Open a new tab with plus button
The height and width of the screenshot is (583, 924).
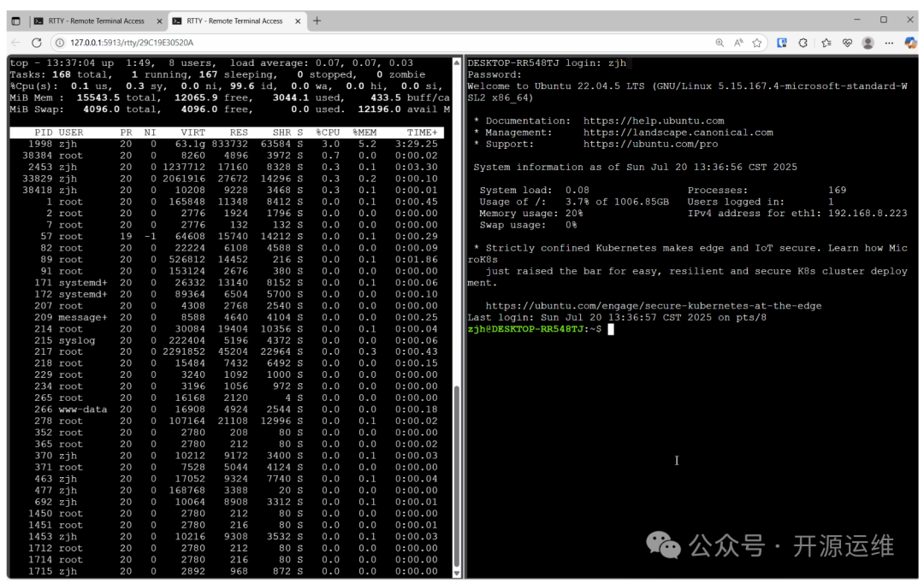pyautogui.click(x=317, y=21)
